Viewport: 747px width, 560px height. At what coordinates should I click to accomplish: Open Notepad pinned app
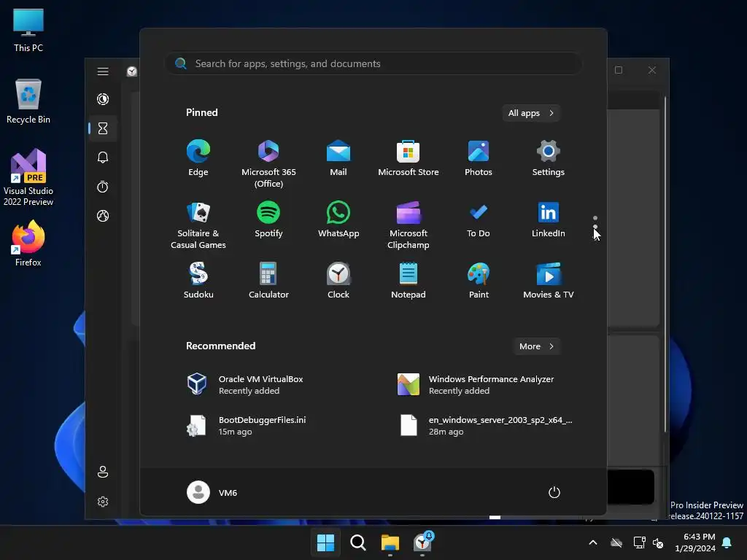tap(409, 281)
